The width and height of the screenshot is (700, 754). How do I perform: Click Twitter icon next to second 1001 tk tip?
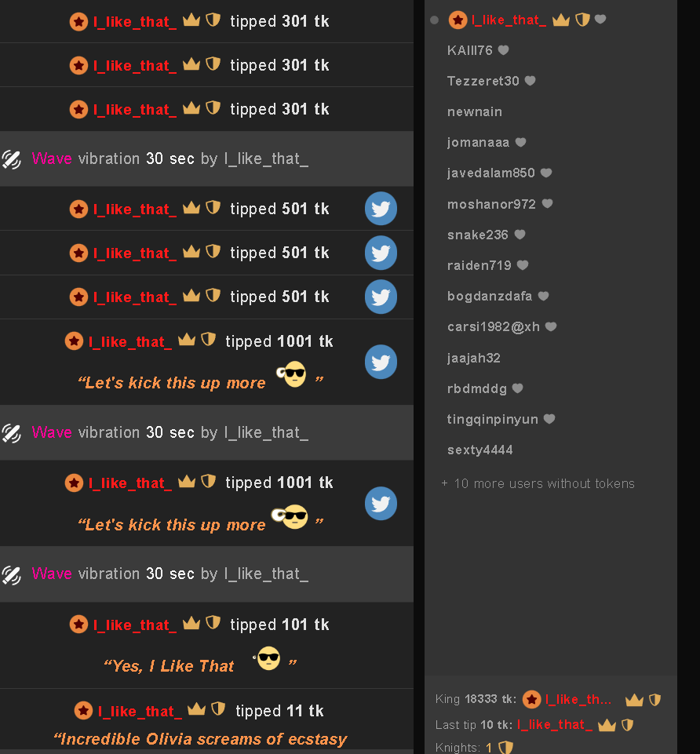[x=381, y=504]
